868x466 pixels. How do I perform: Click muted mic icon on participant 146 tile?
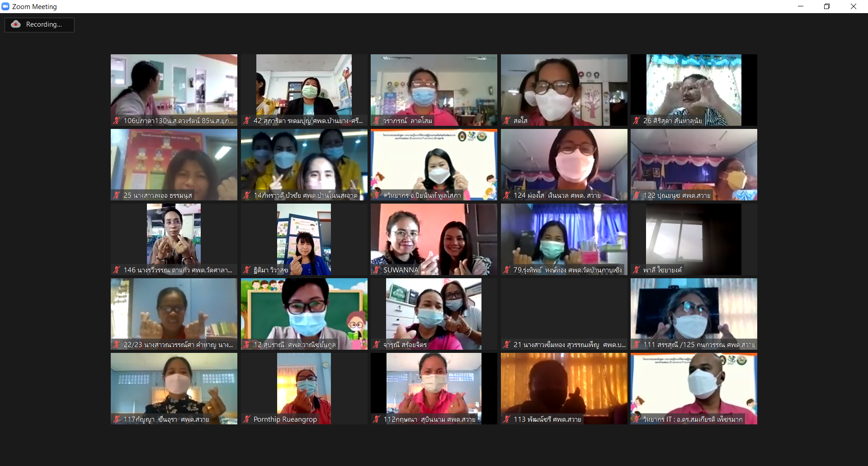117,270
